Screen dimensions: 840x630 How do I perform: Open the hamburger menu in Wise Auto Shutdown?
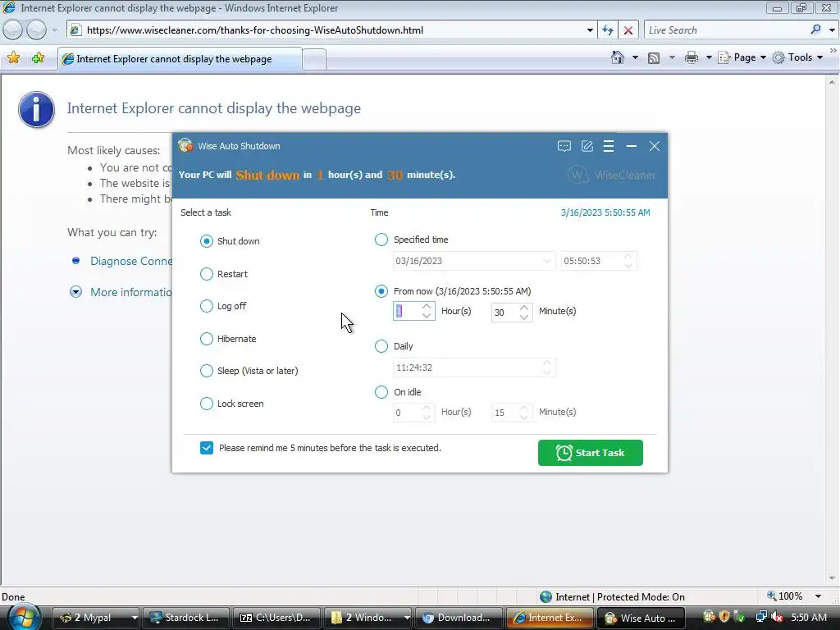609,146
